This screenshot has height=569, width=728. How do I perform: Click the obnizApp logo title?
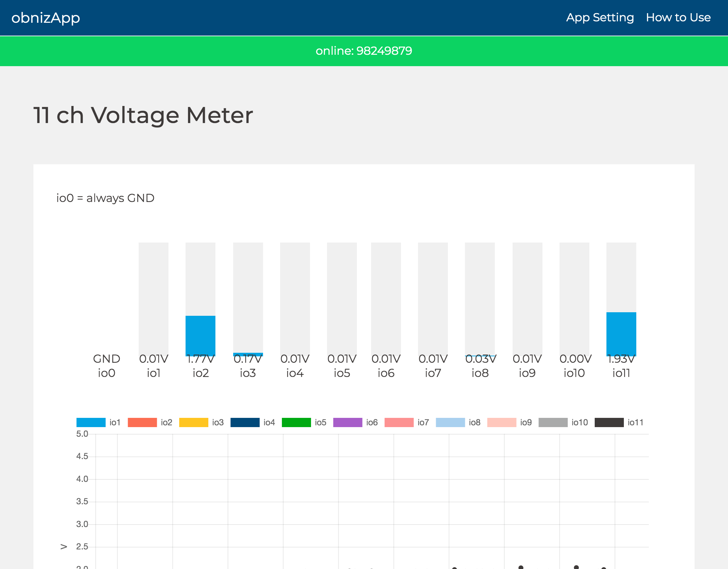[45, 18]
